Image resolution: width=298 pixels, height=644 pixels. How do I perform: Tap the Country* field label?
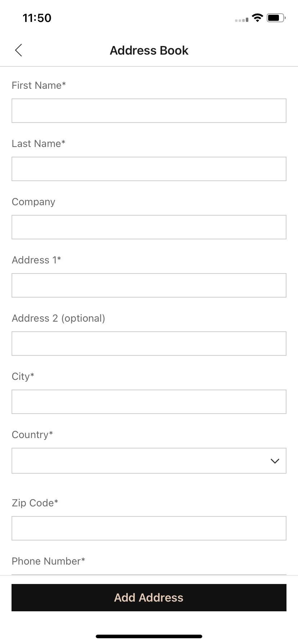[x=32, y=435]
